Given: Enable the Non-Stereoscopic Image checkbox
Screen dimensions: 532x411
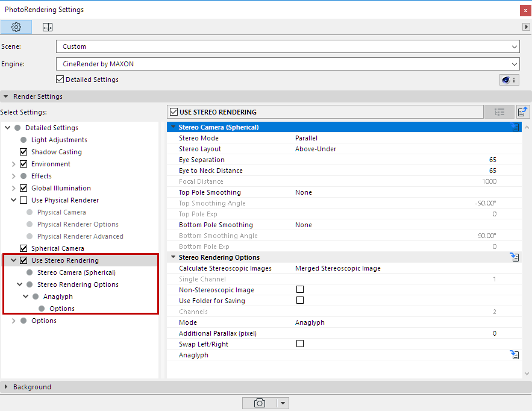Looking at the screenshot, I should tap(300, 289).
